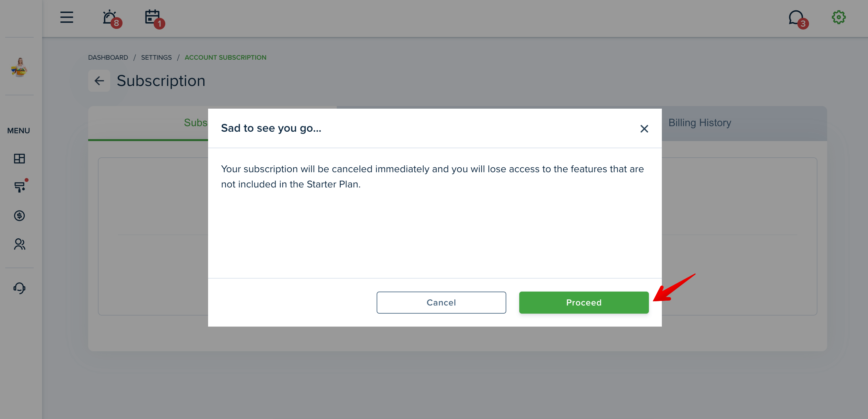Close the 'Sad to see you go' dialog
This screenshot has width=868, height=419.
tap(644, 128)
